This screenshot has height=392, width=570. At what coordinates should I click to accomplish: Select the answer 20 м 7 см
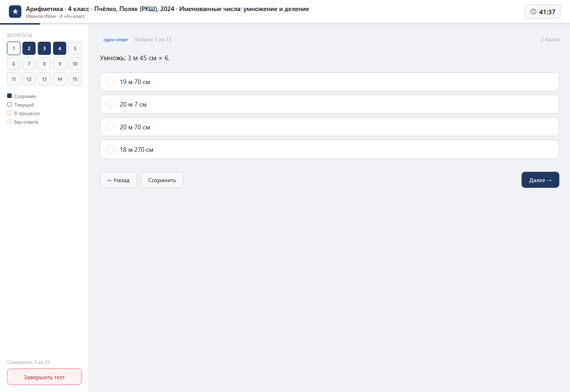point(329,104)
